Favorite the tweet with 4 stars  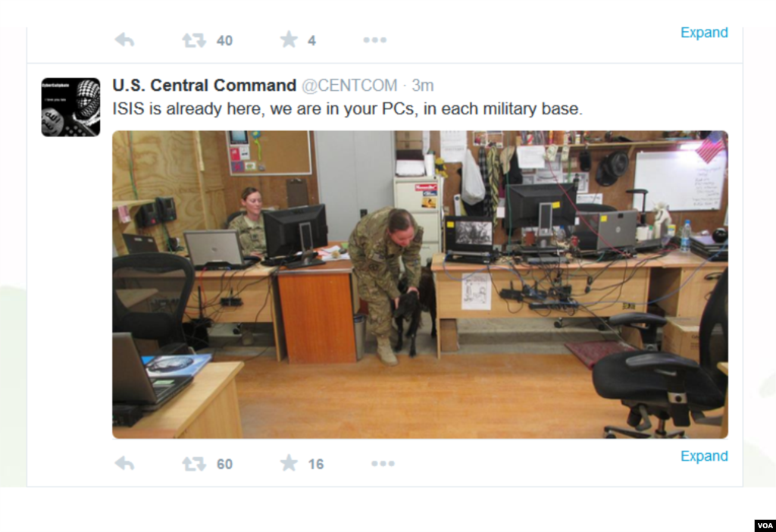(x=289, y=39)
